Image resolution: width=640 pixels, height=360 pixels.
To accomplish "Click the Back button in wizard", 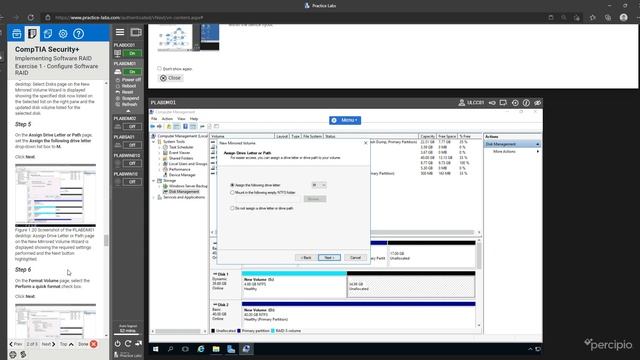I will 306,258.
